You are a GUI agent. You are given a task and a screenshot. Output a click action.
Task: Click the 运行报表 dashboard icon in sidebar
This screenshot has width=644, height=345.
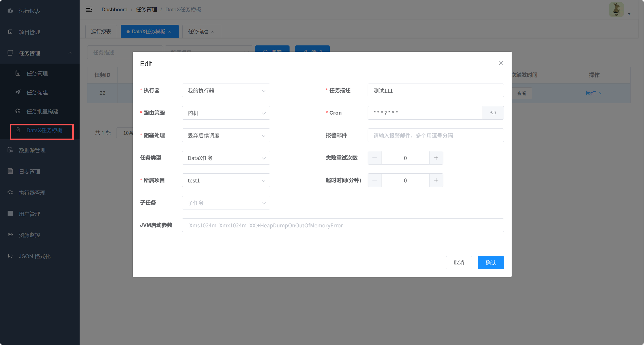pos(10,11)
